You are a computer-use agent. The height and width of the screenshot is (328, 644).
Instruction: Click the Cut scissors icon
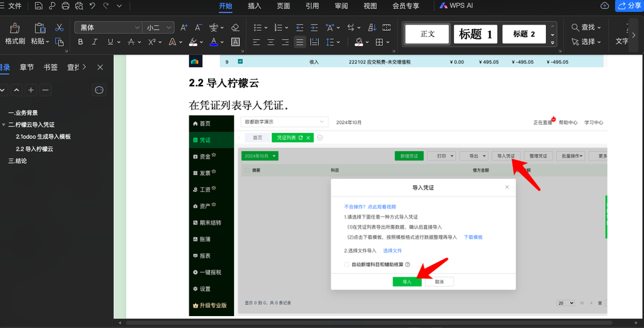click(60, 28)
